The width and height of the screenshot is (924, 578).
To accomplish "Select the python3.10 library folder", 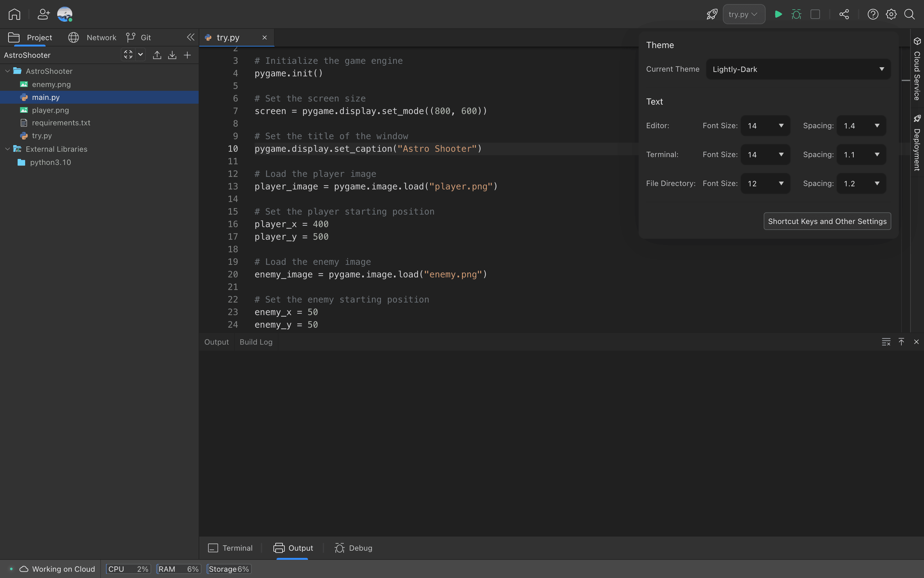I will pyautogui.click(x=99, y=162).
